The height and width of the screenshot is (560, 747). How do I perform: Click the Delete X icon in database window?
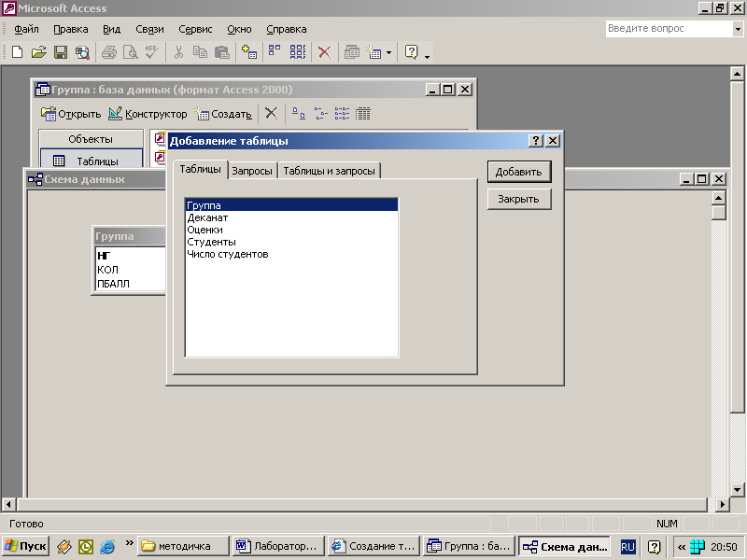[x=271, y=113]
